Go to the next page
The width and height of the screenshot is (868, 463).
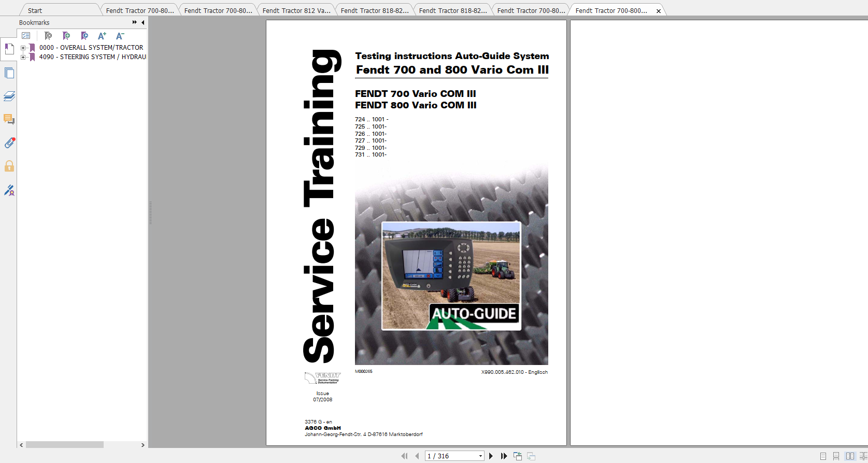click(x=491, y=456)
